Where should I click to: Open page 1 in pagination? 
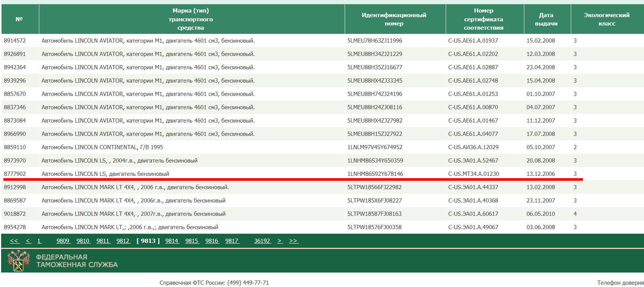pos(39,241)
